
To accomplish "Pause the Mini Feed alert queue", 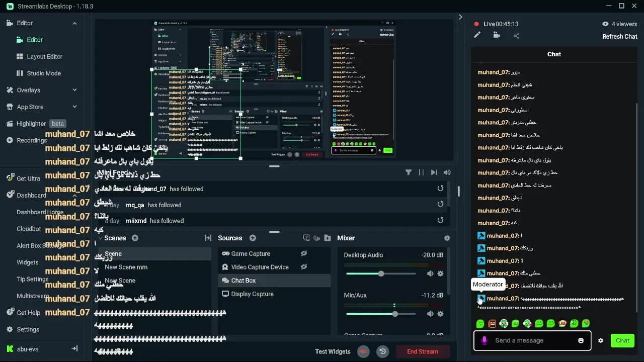I will click(x=421, y=172).
